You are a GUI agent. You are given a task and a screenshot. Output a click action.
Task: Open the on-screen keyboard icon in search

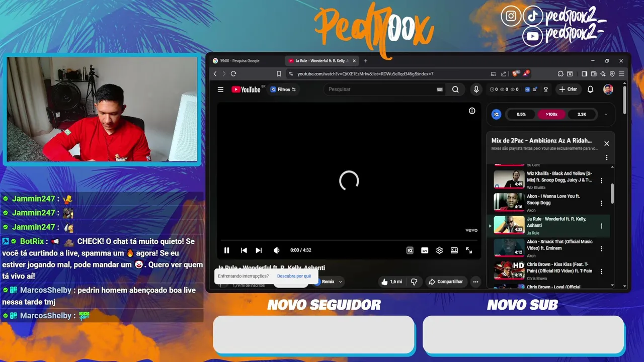pyautogui.click(x=440, y=89)
